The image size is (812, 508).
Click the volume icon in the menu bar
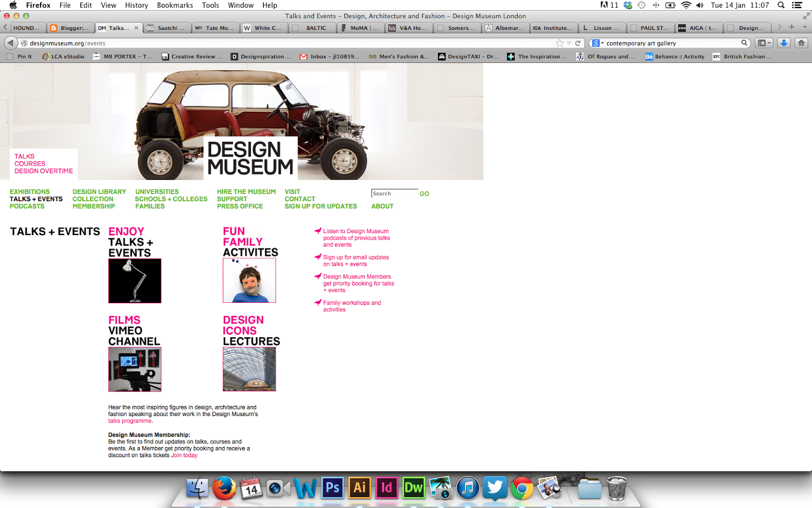click(x=700, y=5)
